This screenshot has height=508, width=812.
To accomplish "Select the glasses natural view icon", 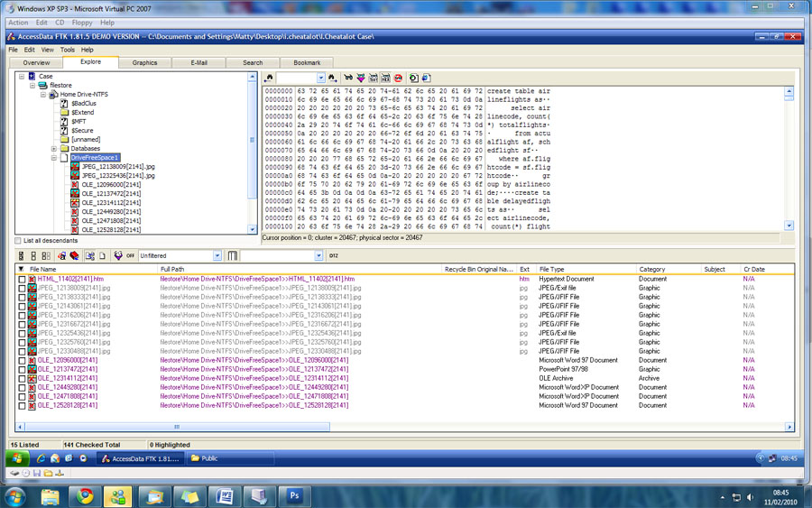I will pyautogui.click(x=348, y=79).
